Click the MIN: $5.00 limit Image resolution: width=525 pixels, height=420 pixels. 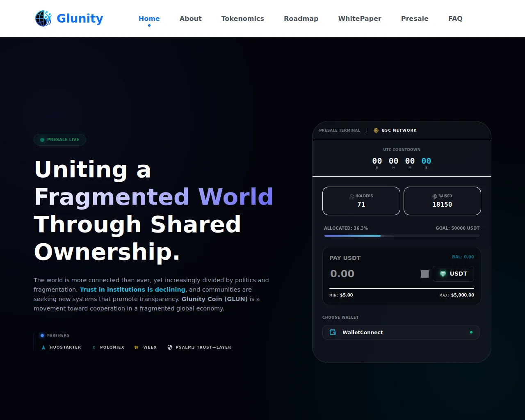[341, 295]
